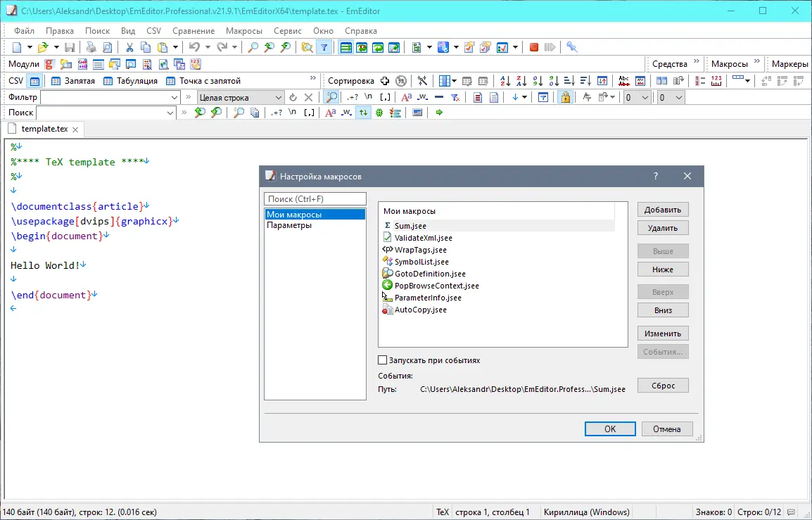The height and width of the screenshot is (520, 812).
Task: Click the CSV converter wand icon
Action: point(423,81)
